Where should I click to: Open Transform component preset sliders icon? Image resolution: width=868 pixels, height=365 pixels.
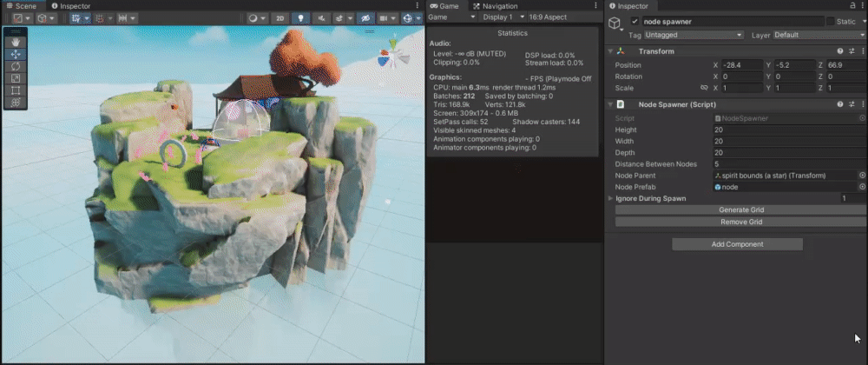point(852,51)
